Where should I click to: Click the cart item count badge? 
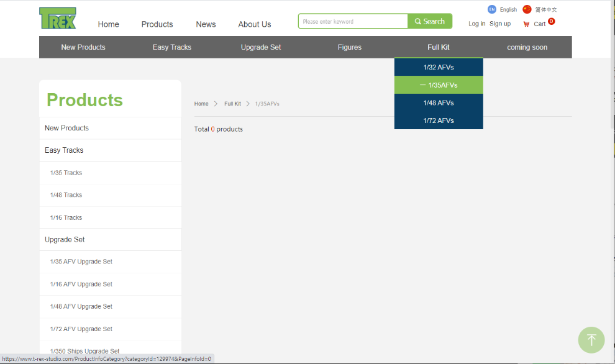coord(551,22)
